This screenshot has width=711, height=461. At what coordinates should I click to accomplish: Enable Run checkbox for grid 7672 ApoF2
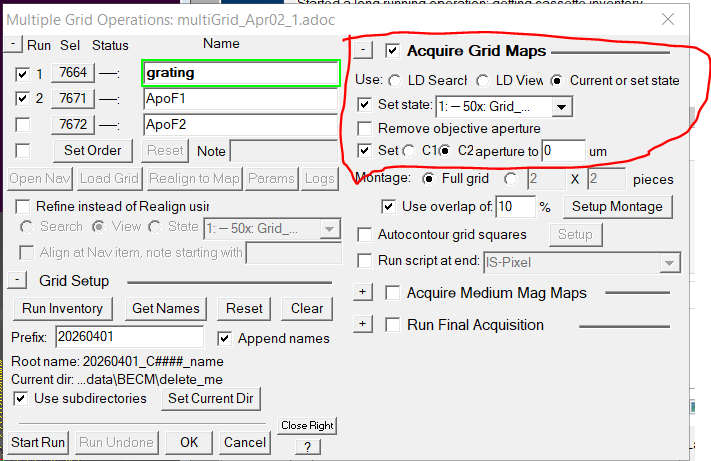tap(22, 125)
